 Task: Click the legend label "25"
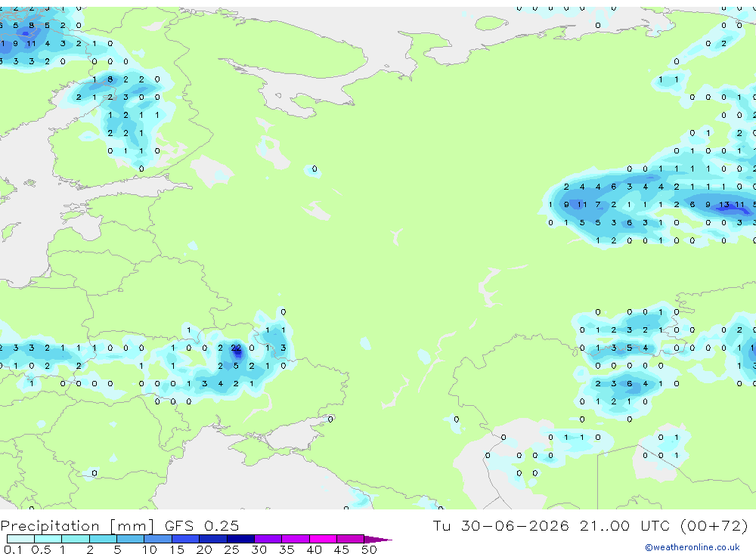click(231, 549)
